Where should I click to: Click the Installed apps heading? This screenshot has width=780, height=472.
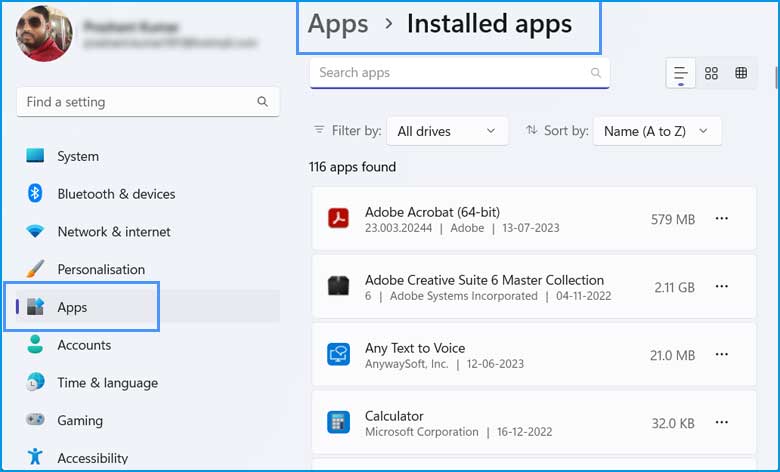click(x=489, y=24)
